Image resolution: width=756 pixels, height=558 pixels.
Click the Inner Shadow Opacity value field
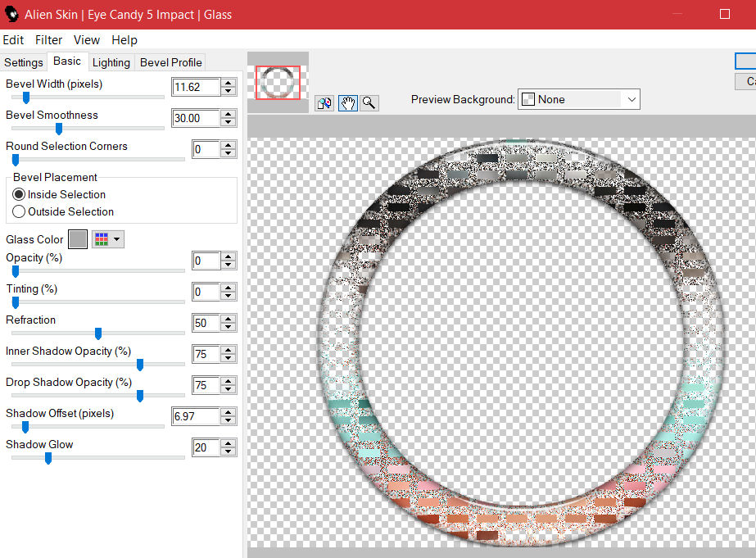(206, 354)
